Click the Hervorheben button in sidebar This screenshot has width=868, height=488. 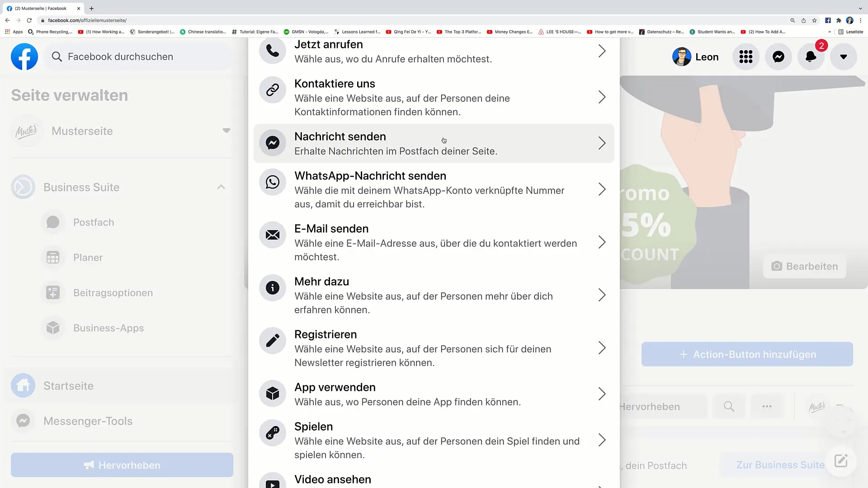[x=122, y=465]
